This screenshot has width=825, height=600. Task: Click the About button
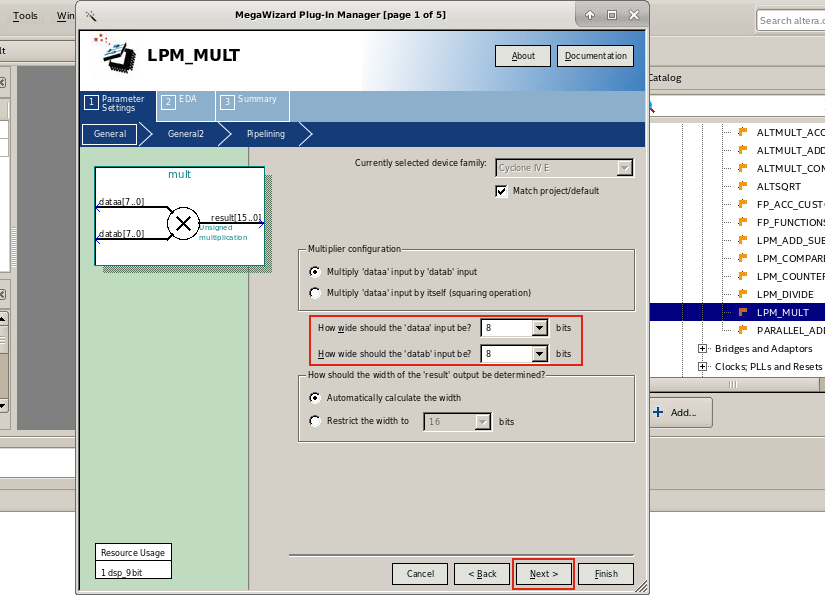click(523, 56)
